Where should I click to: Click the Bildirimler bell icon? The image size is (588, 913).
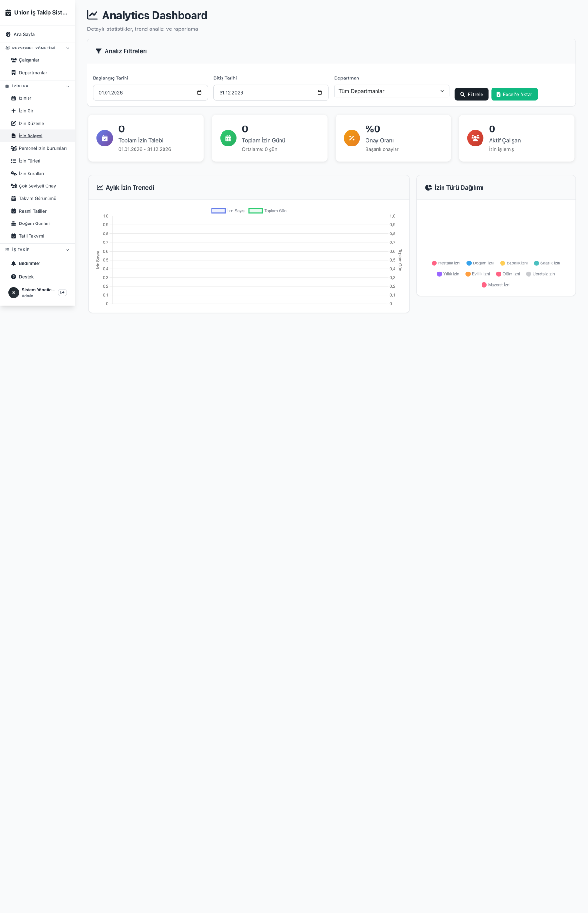click(14, 263)
